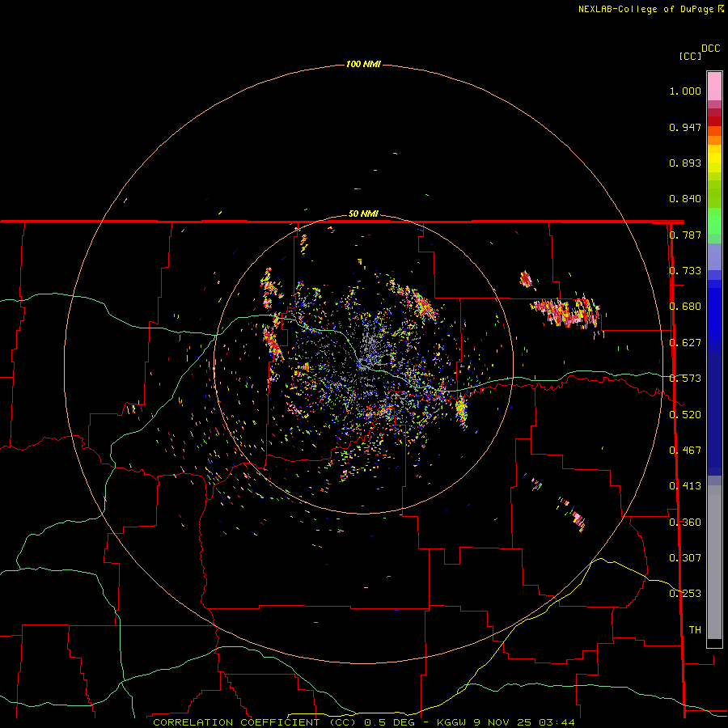This screenshot has width=728, height=728.
Task: Click the 0.733 color scale value
Action: click(685, 271)
